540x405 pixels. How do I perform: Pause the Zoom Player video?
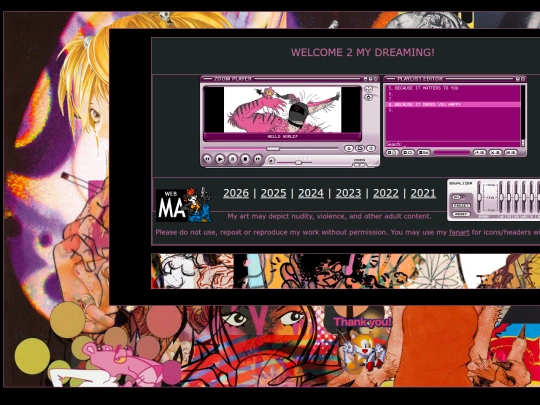coord(233,159)
